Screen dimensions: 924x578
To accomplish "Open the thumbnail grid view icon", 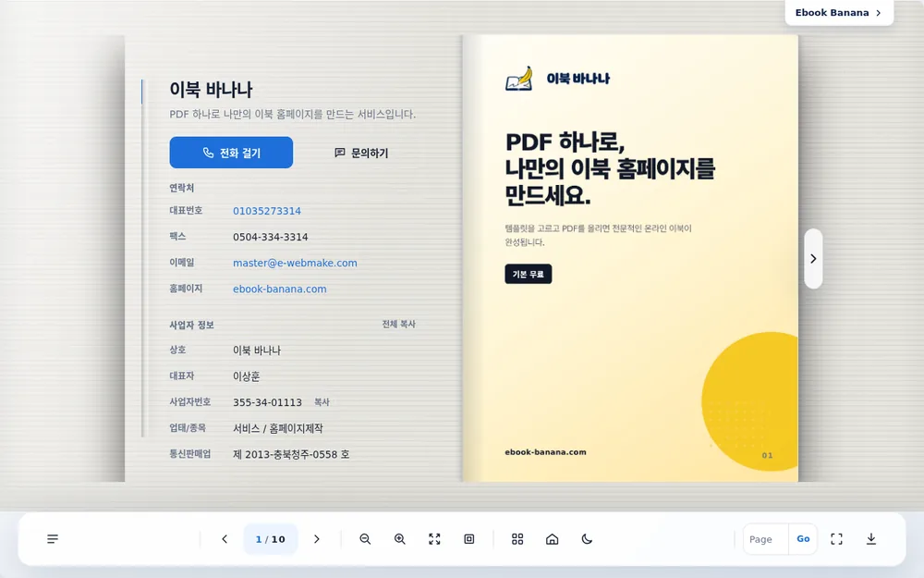I will point(517,539).
